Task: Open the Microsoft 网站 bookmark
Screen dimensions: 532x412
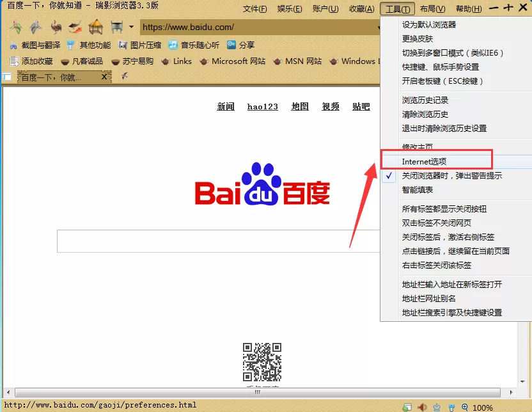Action: pyautogui.click(x=232, y=61)
